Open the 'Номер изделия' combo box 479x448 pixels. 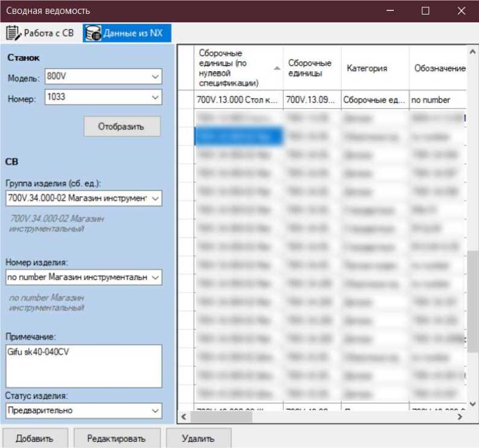(84, 277)
